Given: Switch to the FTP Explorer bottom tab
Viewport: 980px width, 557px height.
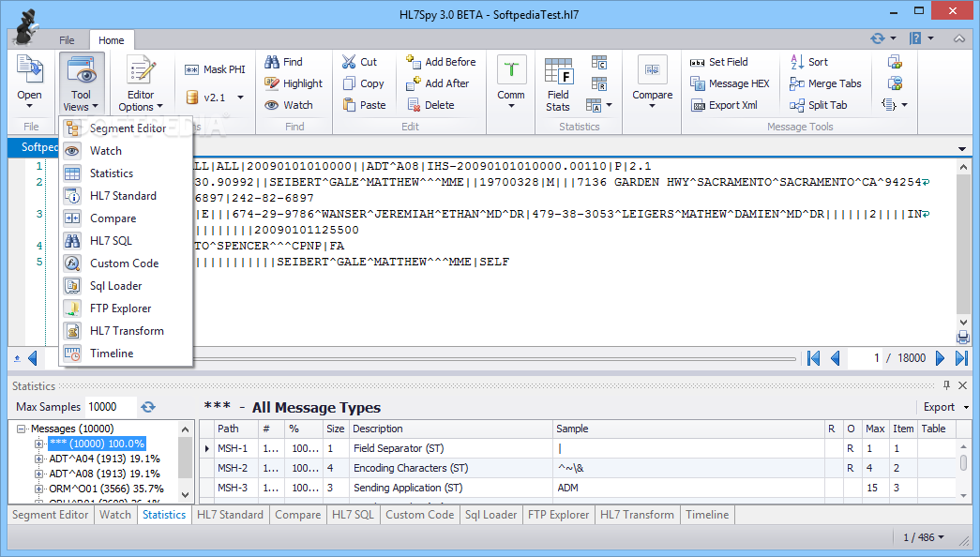Looking at the screenshot, I should click(x=558, y=515).
